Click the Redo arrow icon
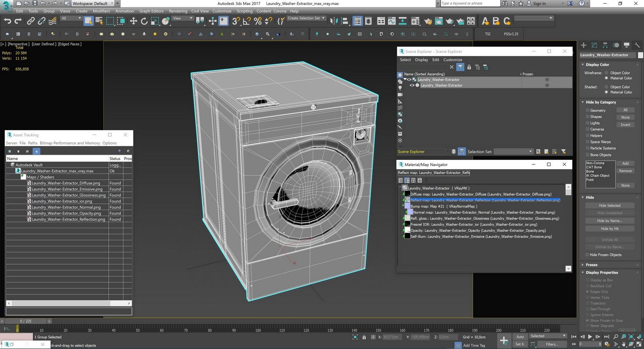 click(x=18, y=21)
